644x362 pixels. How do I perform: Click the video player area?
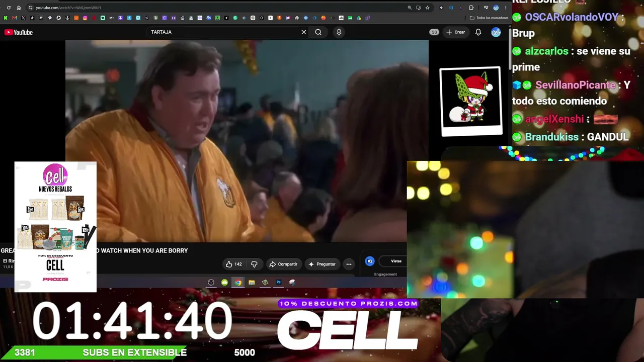(x=247, y=141)
